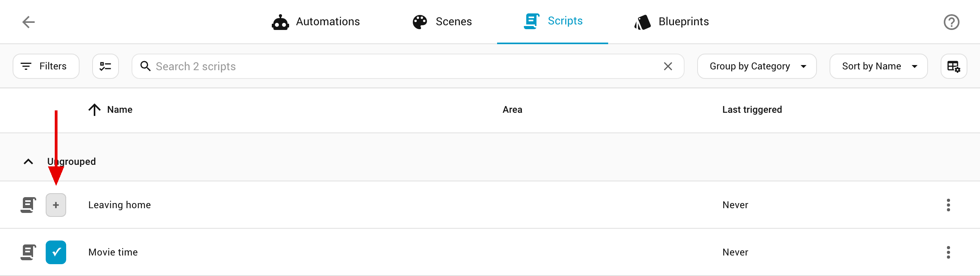This screenshot has width=980, height=276.
Task: Click Never in Leaving home row
Action: coord(735,205)
